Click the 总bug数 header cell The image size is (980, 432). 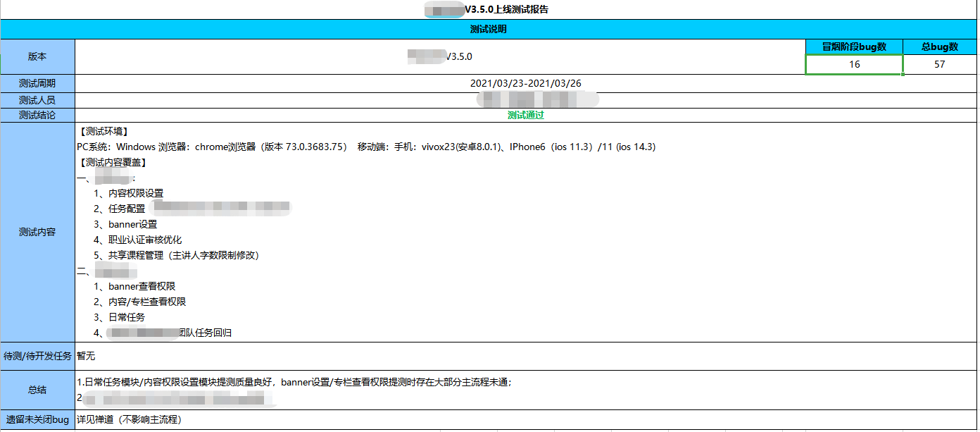[x=940, y=47]
